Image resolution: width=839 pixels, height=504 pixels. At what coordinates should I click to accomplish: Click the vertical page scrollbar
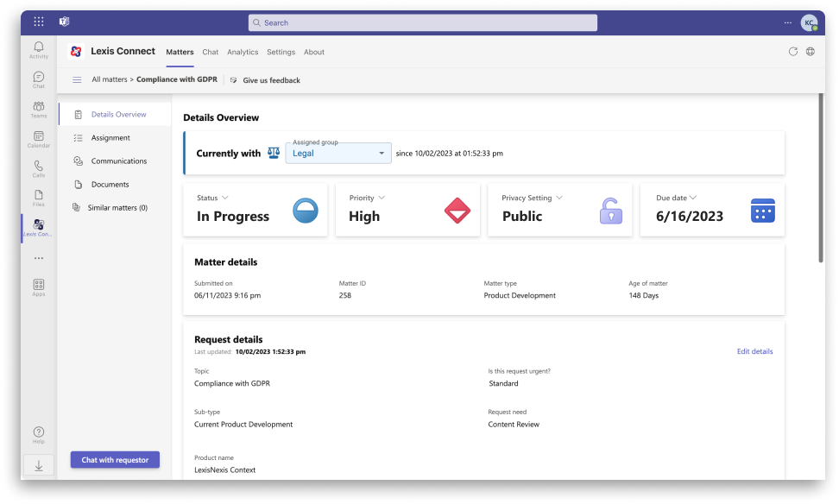tap(821, 178)
